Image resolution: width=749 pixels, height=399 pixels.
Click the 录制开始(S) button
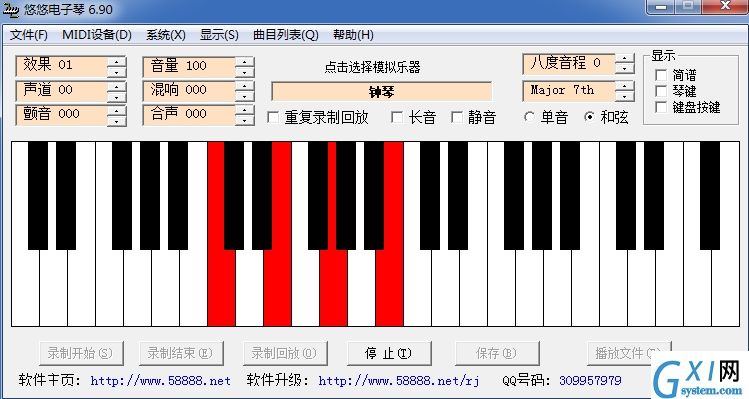click(x=81, y=354)
